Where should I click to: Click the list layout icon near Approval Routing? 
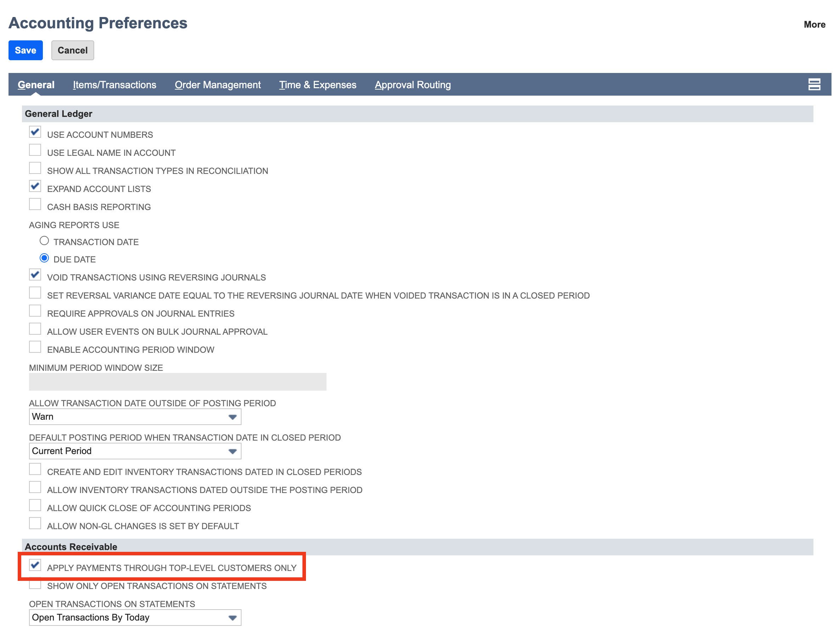coord(815,85)
